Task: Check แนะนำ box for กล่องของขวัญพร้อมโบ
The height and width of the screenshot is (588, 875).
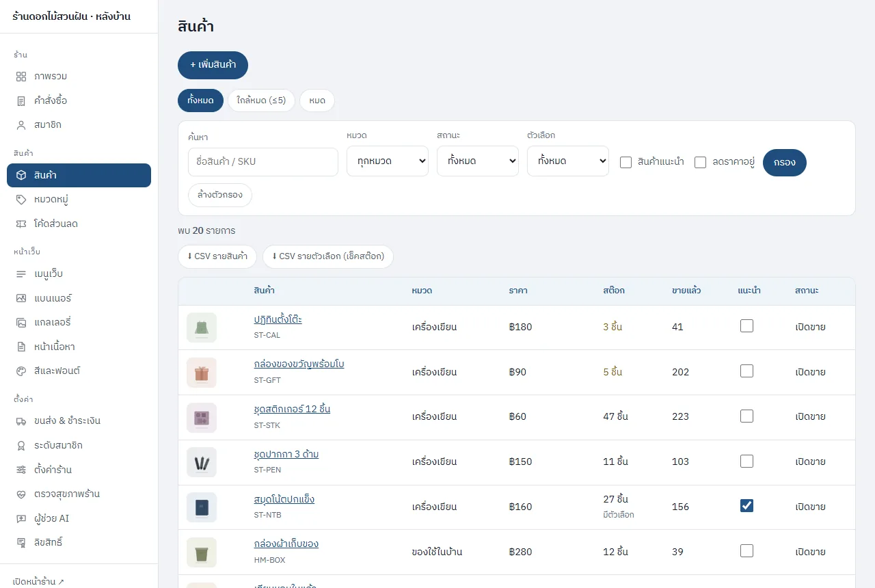Action: 746,371
